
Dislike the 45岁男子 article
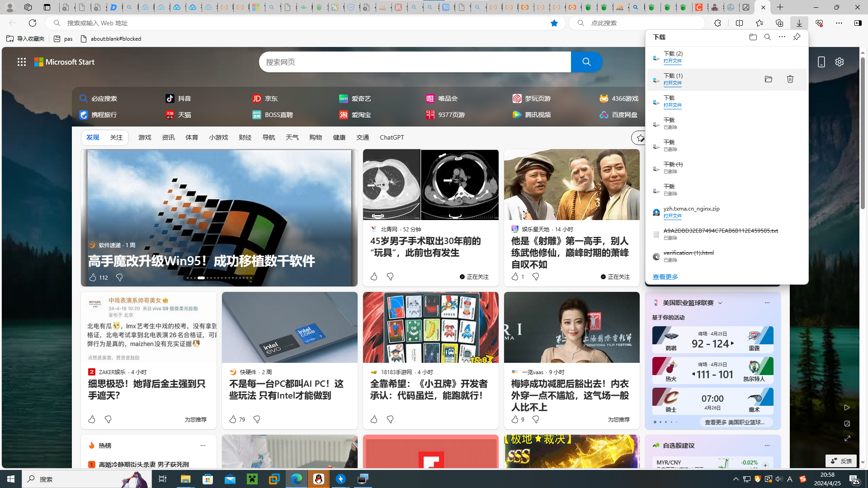coord(390,277)
